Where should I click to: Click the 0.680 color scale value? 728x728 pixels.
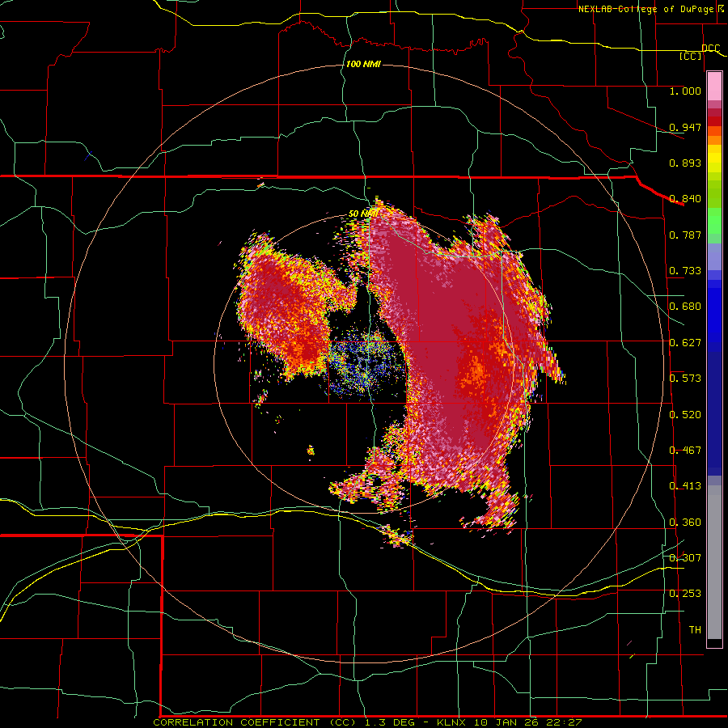tap(685, 307)
